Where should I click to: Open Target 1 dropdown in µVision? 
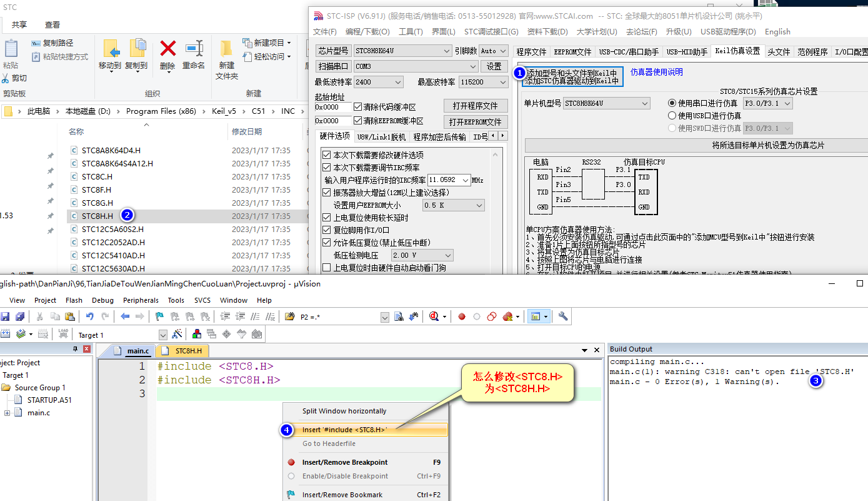[163, 335]
